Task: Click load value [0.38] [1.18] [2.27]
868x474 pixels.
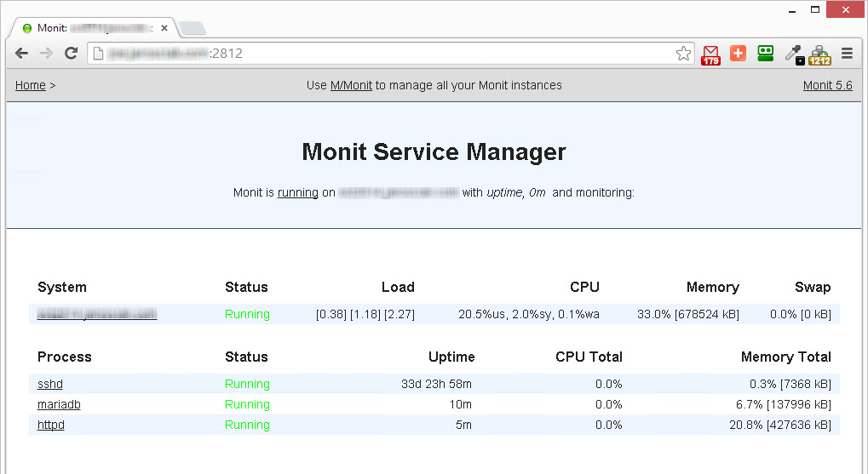Action: [x=365, y=314]
